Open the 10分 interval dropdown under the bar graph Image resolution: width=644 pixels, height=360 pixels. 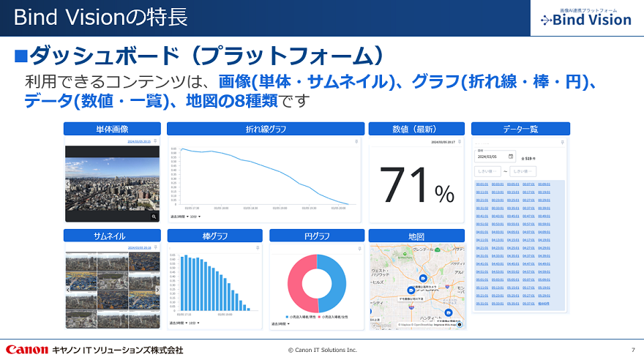[193, 322]
